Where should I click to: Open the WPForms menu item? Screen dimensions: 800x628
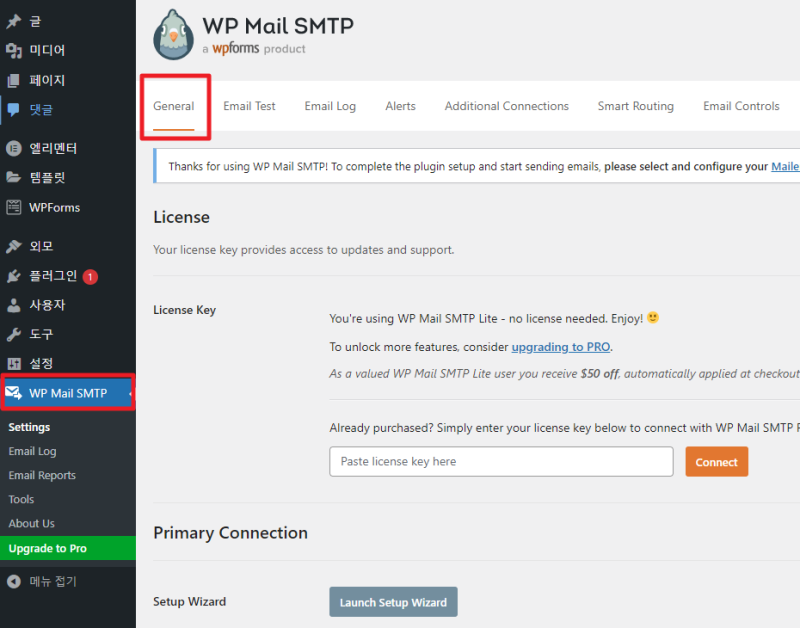point(55,208)
